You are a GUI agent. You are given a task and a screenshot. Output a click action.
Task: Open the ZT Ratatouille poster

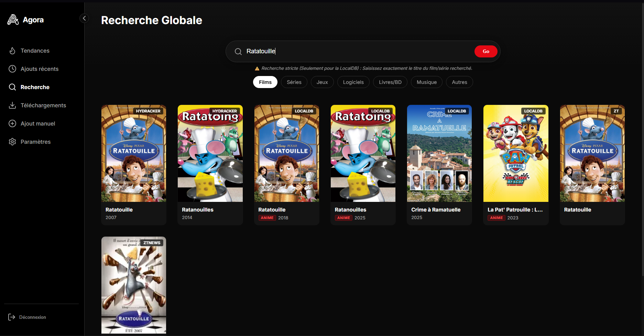pyautogui.click(x=592, y=153)
